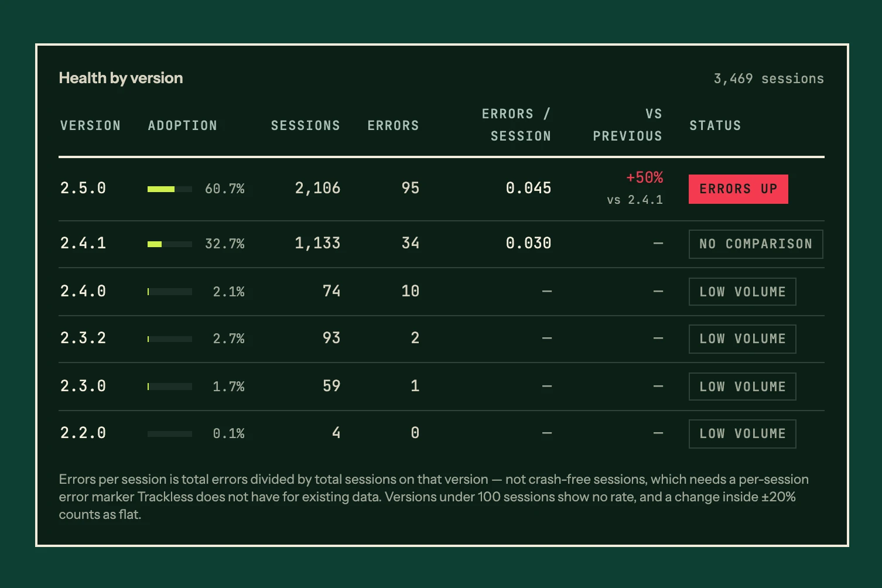Screen dimensions: 882x588
Task: Click the version label 2.4.0
Action: point(83,291)
